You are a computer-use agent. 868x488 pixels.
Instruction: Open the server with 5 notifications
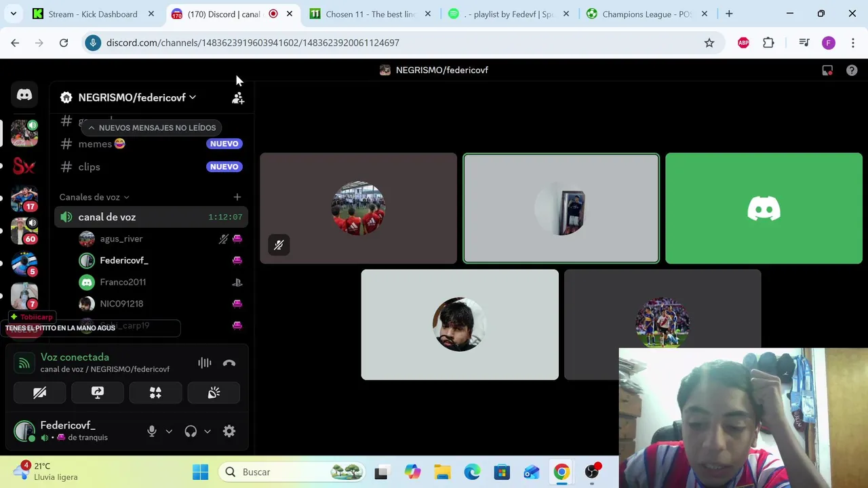tap(24, 263)
